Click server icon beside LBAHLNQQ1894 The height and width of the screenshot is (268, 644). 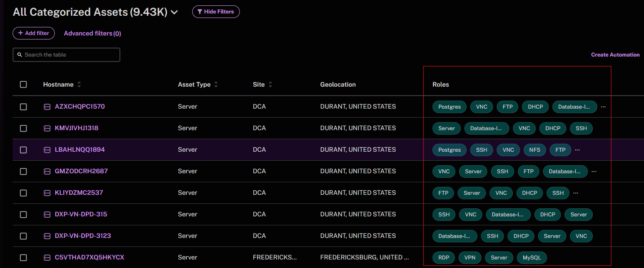47,150
